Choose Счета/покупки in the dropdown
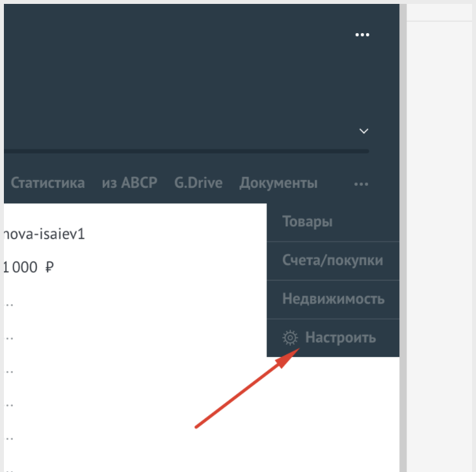The height and width of the screenshot is (472, 476). [x=332, y=261]
